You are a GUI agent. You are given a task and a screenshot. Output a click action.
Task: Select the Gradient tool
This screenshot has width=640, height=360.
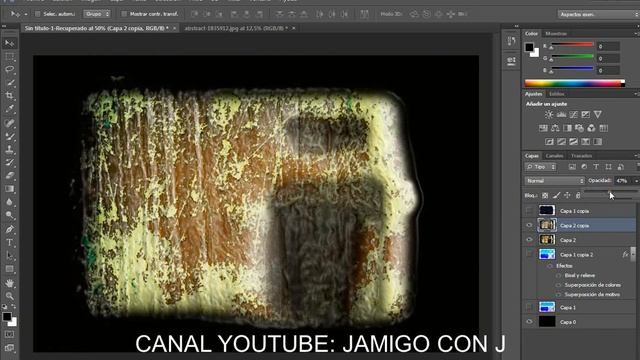click(10, 189)
